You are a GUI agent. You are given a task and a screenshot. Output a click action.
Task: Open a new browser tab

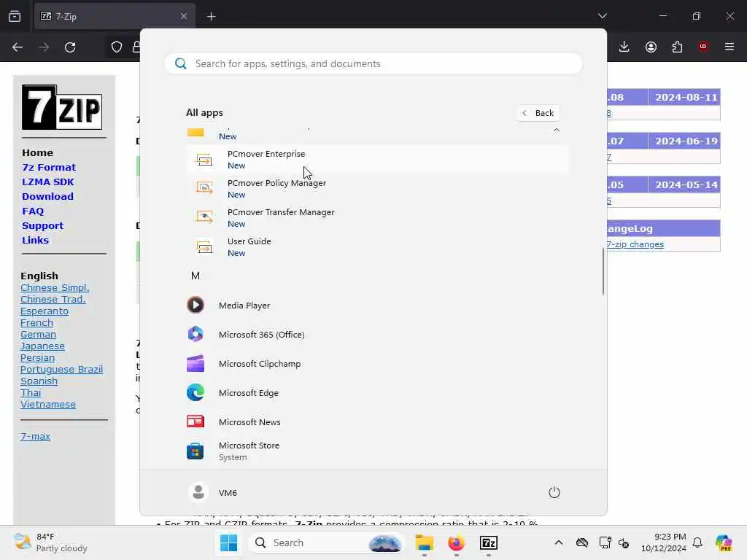[212, 17]
